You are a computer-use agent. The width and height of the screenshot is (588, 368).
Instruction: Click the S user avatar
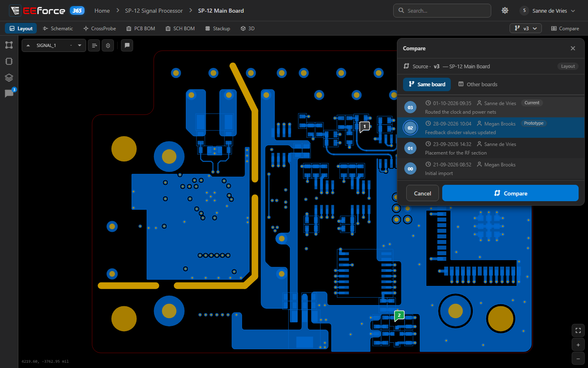pyautogui.click(x=524, y=11)
